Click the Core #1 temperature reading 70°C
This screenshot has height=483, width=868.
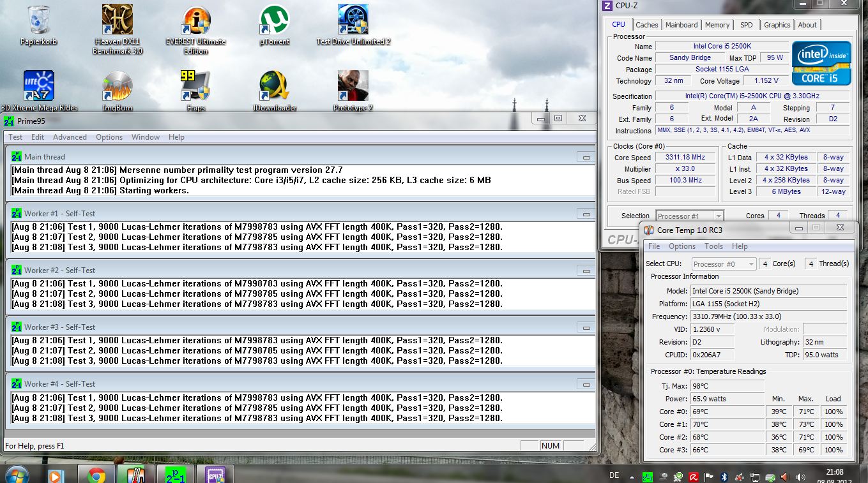coord(727,424)
